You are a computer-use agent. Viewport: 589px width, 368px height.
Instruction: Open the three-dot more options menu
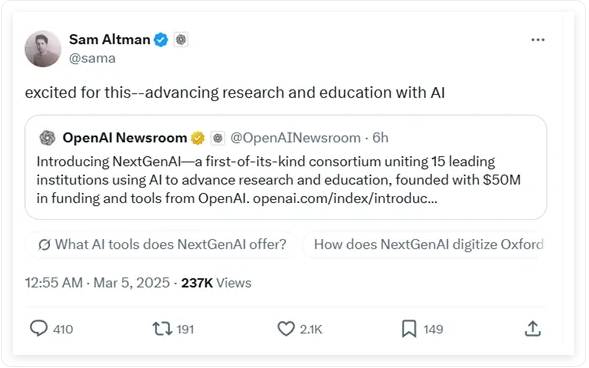(538, 40)
